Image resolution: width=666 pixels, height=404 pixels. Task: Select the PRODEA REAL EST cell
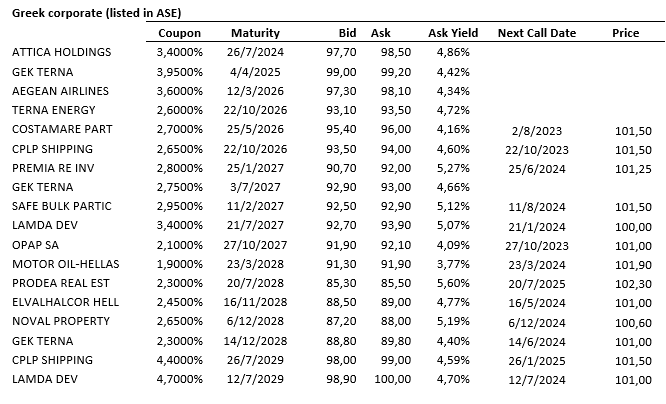coord(62,283)
